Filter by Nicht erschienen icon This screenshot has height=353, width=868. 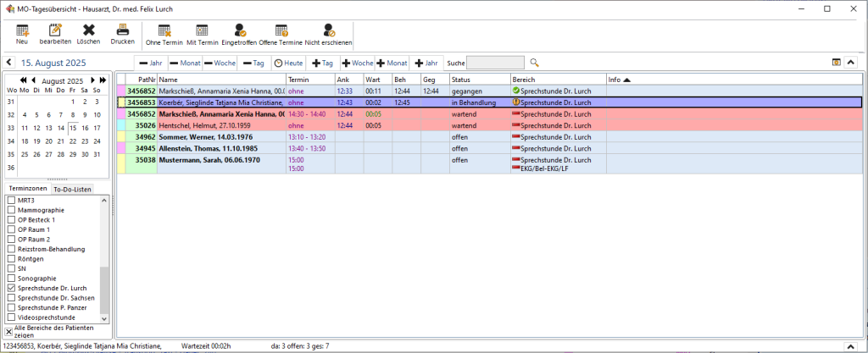(x=329, y=31)
